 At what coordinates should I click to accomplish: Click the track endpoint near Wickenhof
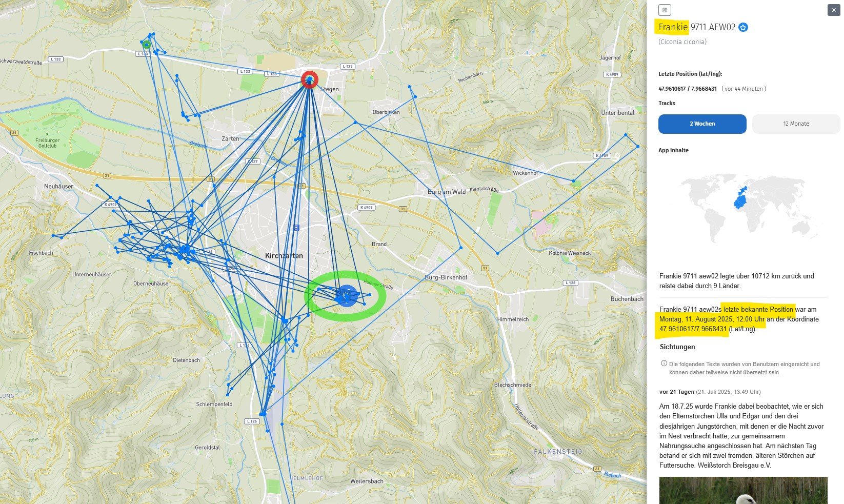coord(573,181)
